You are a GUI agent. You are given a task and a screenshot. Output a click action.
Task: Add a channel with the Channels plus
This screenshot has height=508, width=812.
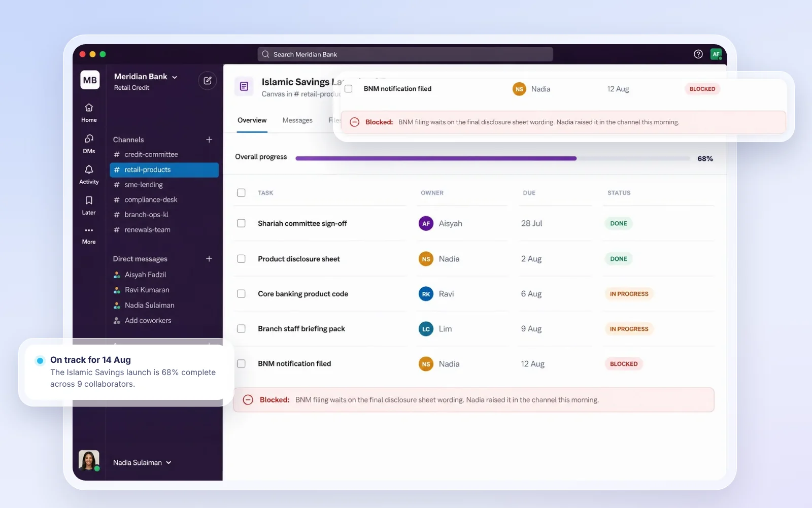pos(209,140)
